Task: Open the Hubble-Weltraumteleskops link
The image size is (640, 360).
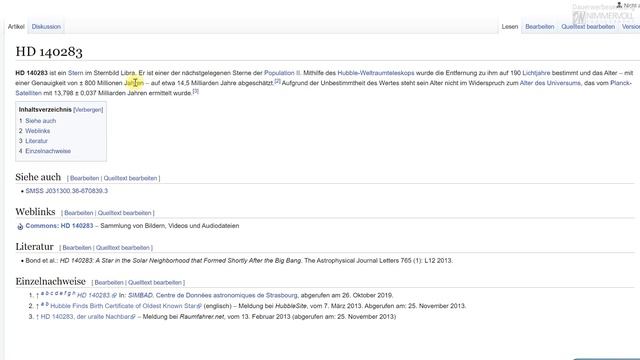Action: [376, 73]
